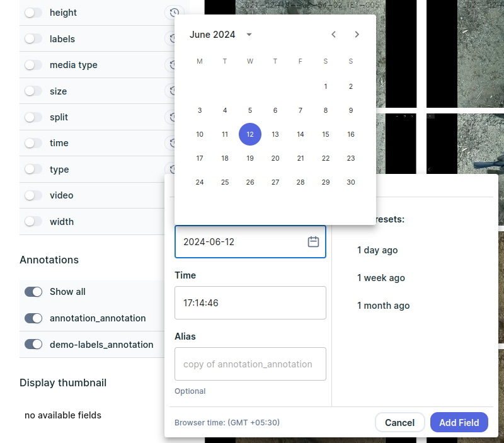Toggle the width field switch

click(x=33, y=222)
